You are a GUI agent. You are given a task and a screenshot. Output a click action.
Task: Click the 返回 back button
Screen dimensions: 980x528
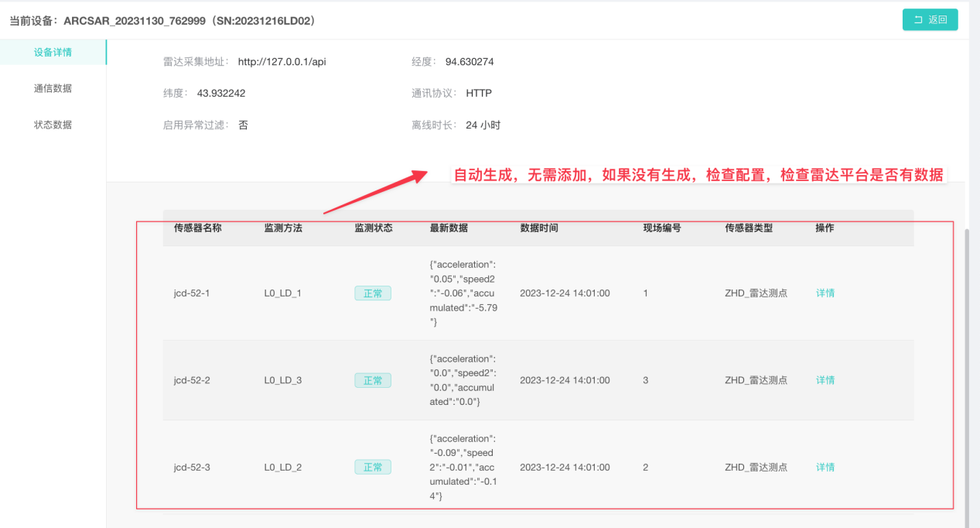point(930,20)
